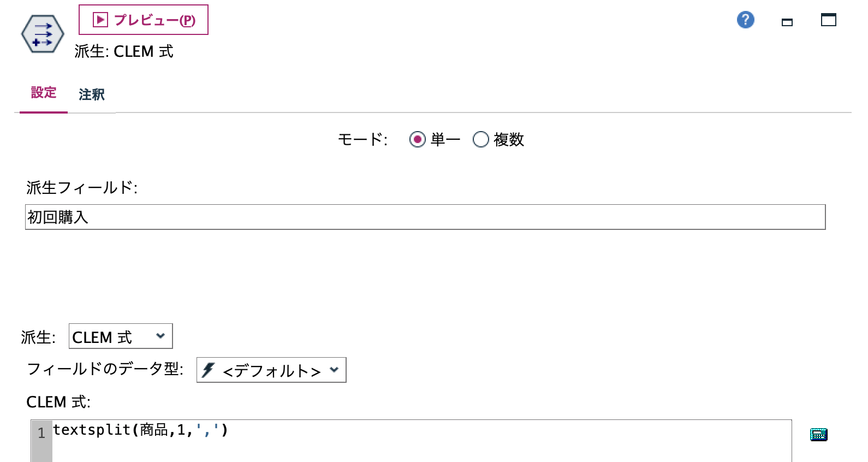Switch to the 注釈 tab

[x=92, y=94]
